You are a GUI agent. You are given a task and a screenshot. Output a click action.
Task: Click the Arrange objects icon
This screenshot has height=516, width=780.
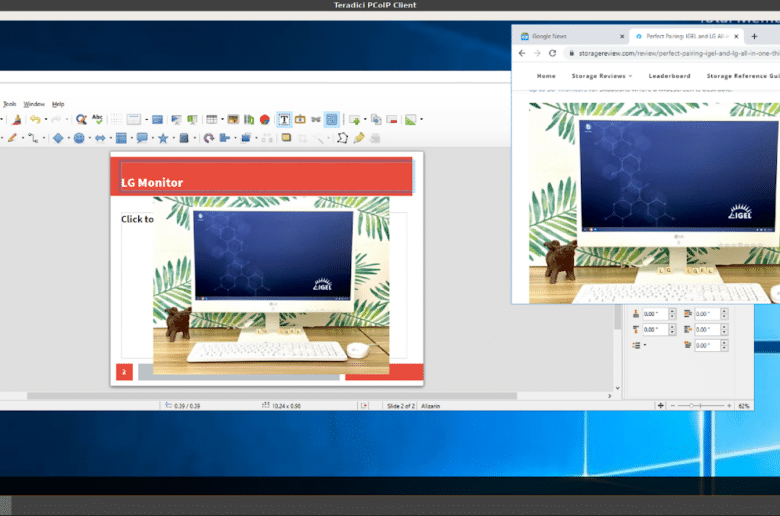coord(246,138)
